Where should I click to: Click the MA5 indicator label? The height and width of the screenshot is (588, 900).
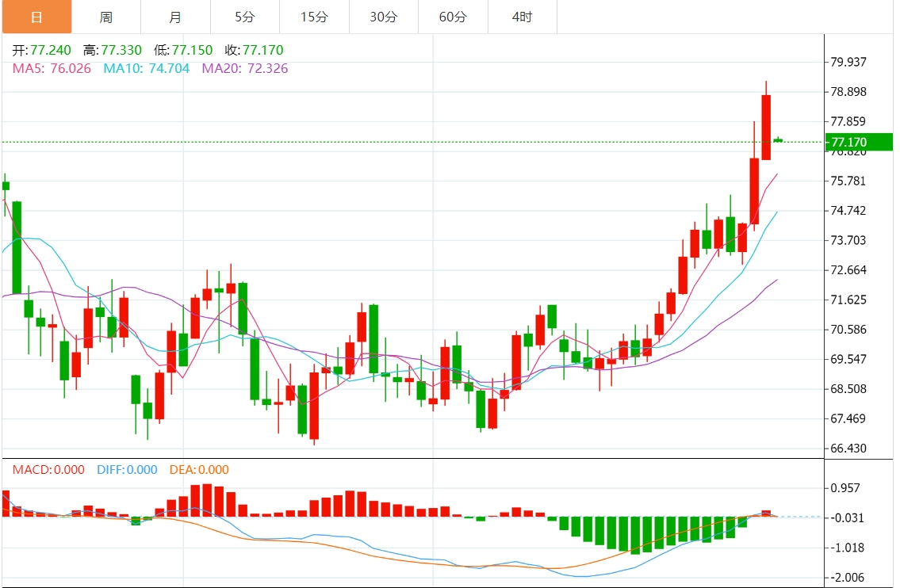click(52, 68)
